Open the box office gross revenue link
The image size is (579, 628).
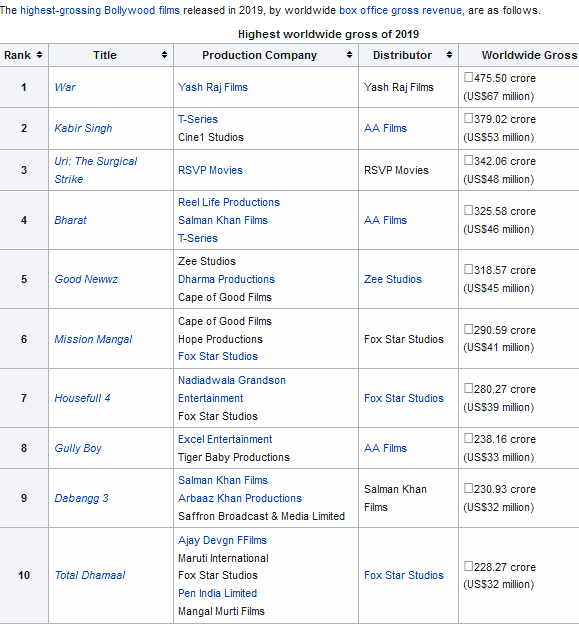coord(400,10)
